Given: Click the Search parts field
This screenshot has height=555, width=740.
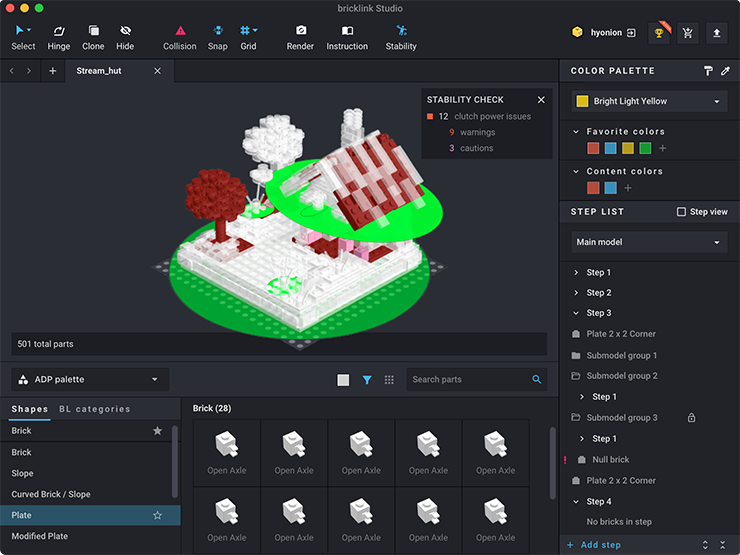Looking at the screenshot, I should (x=470, y=380).
